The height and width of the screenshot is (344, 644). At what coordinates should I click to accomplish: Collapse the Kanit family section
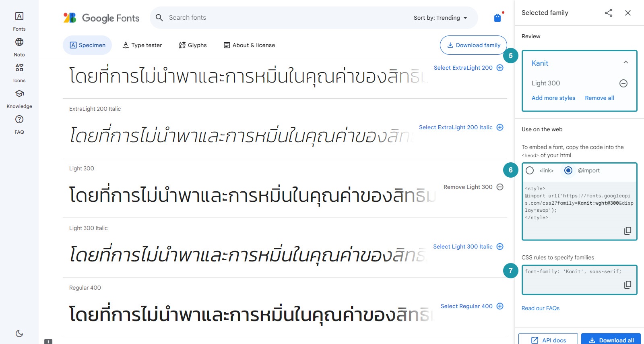coord(626,62)
